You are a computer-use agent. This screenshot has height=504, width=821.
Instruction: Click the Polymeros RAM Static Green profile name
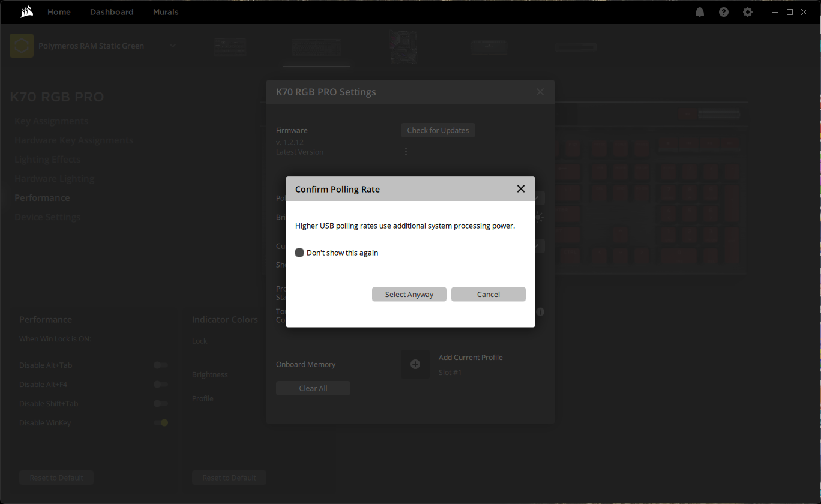91,46
